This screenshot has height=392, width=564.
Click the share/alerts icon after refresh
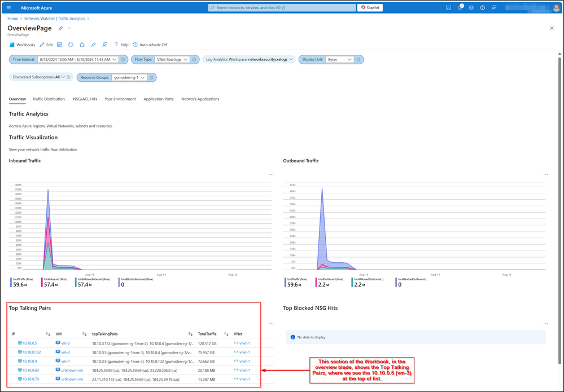click(x=82, y=45)
